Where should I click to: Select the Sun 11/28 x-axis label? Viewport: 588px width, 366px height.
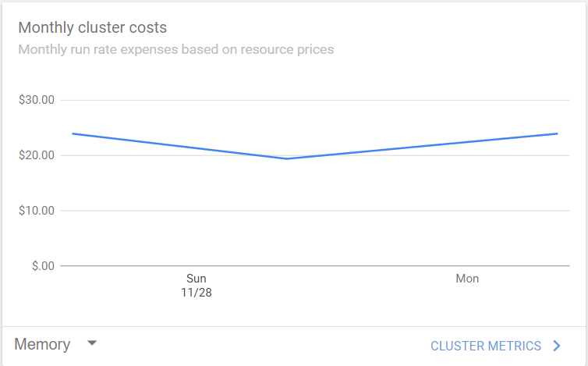tap(197, 285)
